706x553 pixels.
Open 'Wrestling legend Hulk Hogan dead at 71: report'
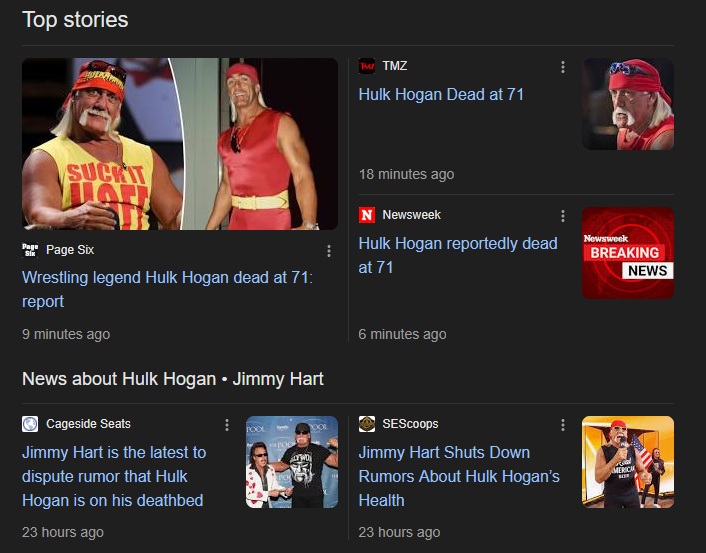pyautogui.click(x=167, y=289)
